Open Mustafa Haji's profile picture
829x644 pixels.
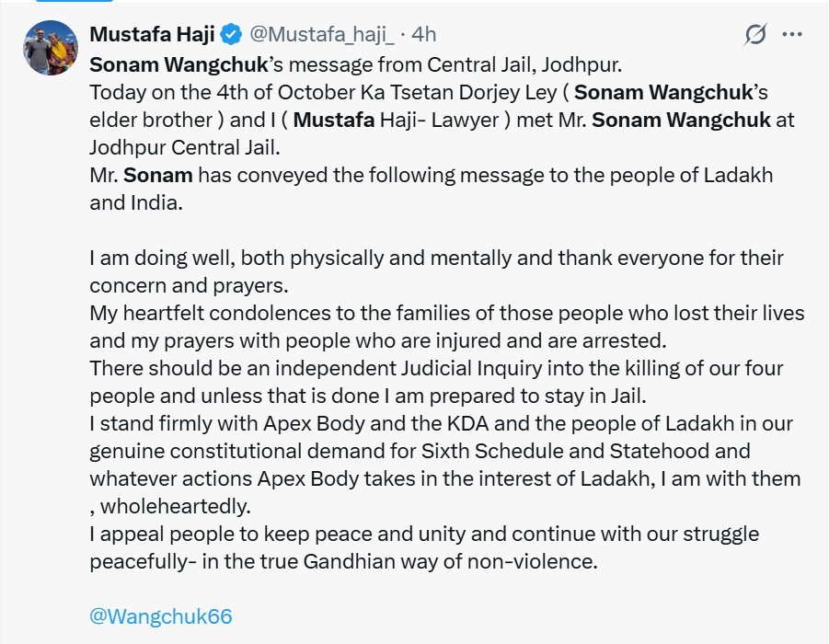[50, 48]
